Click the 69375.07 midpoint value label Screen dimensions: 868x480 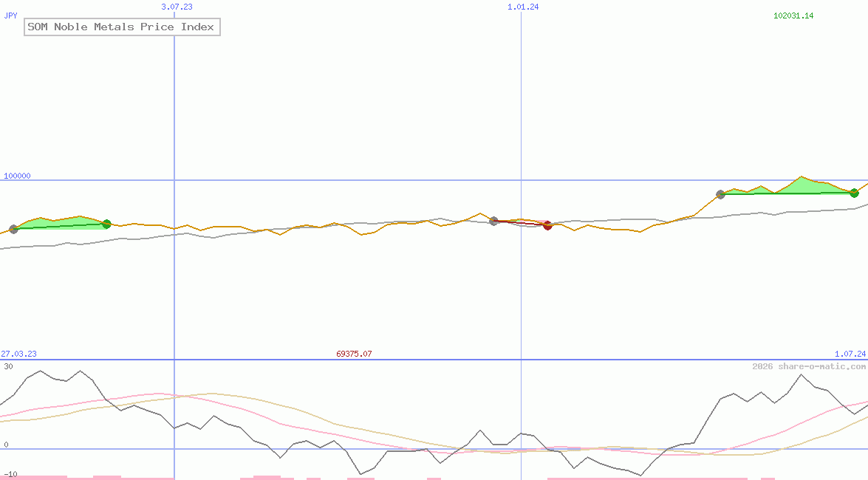[x=355, y=354]
